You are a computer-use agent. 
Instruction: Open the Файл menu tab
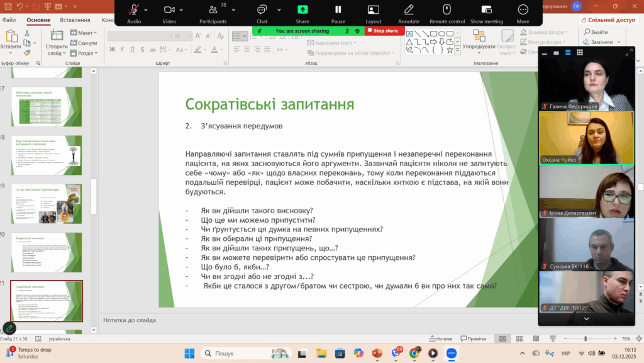click(x=9, y=20)
